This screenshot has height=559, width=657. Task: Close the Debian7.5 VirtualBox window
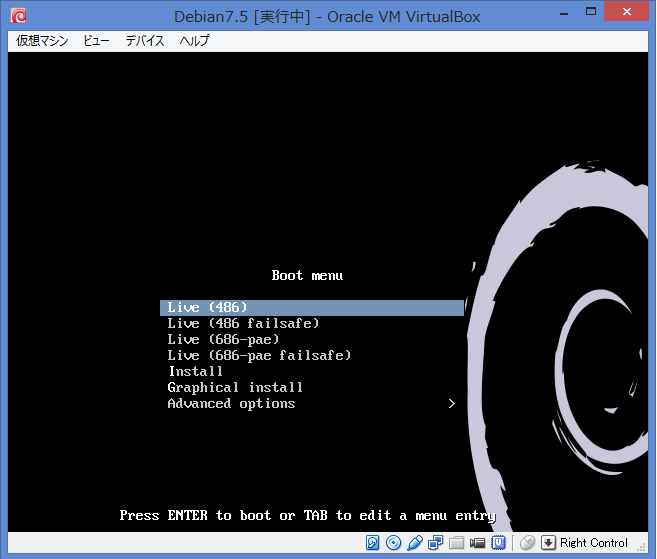pos(627,11)
